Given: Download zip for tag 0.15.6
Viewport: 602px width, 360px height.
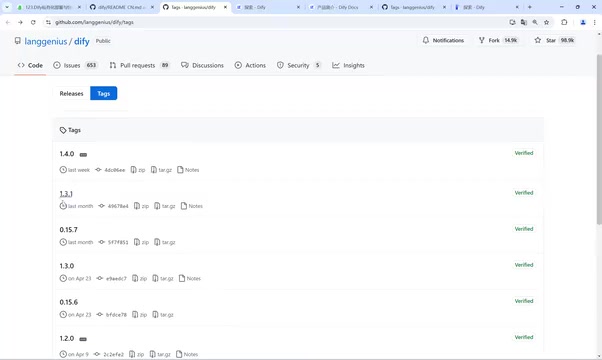Looking at the screenshot, I should pyautogui.click(x=139, y=315).
